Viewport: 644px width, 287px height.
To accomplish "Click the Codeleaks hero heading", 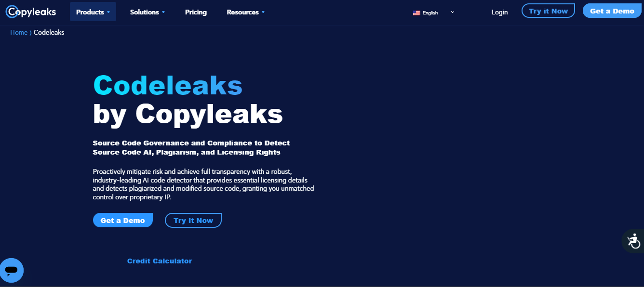I will coord(167,85).
